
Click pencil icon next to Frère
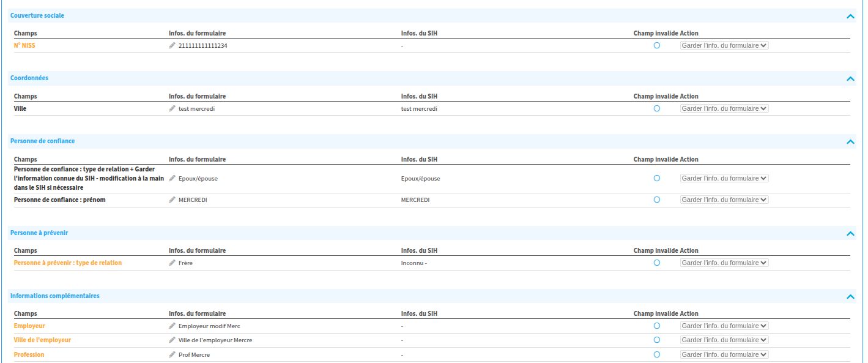click(x=172, y=263)
